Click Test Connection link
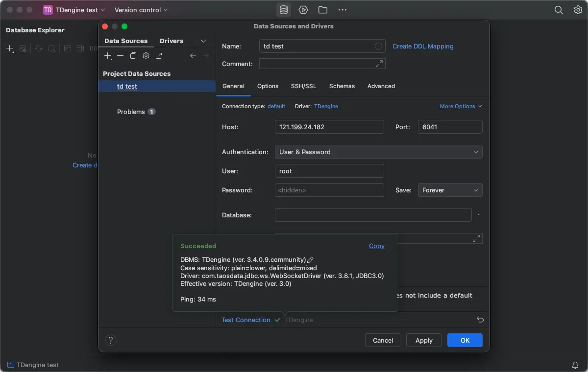588x372 pixels. click(x=246, y=320)
